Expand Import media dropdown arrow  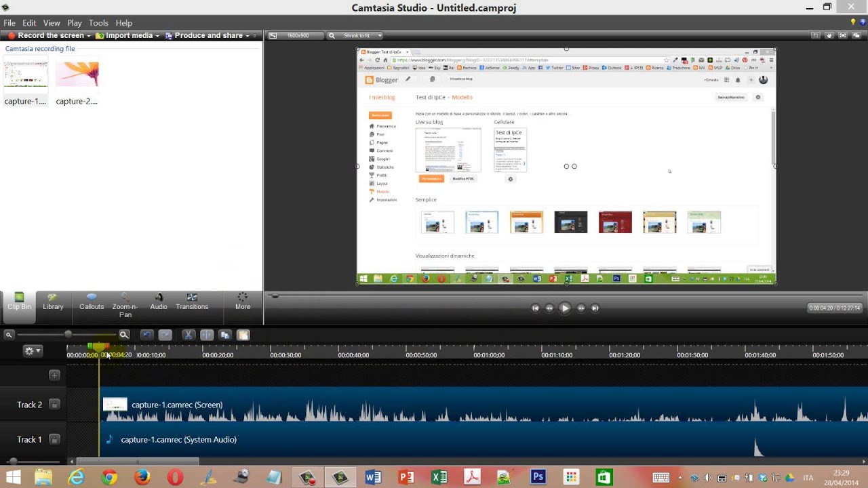pos(157,36)
